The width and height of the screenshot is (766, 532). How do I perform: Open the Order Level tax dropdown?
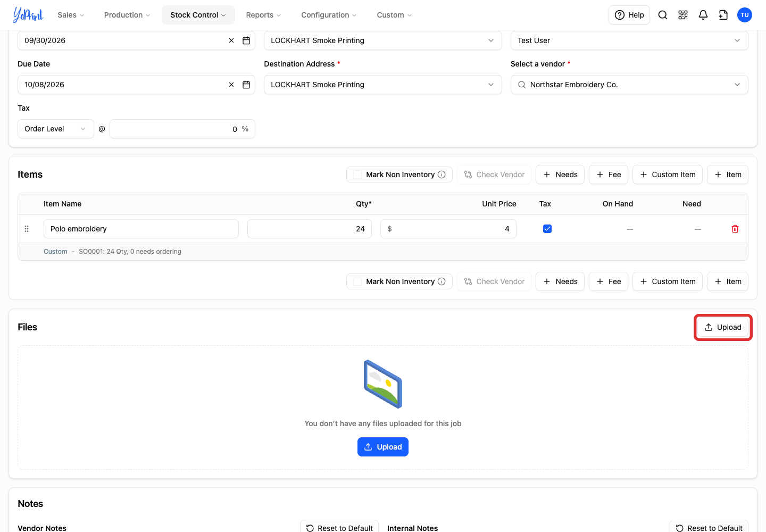click(x=56, y=129)
